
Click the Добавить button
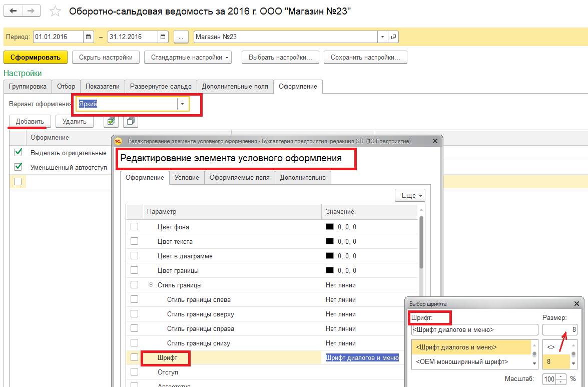pos(30,121)
